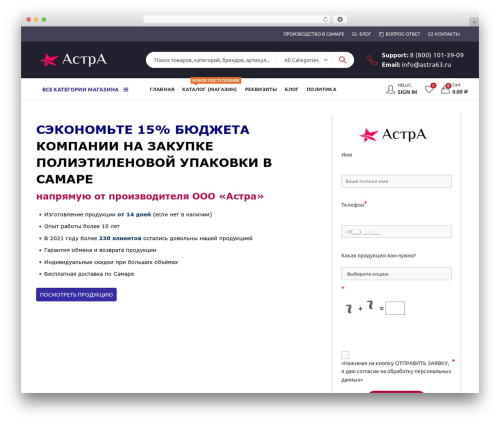Open 'ПРОИЗВОДСТВО В САМАРЕ' top link
The width and height of the screenshot is (500, 423).
click(314, 34)
